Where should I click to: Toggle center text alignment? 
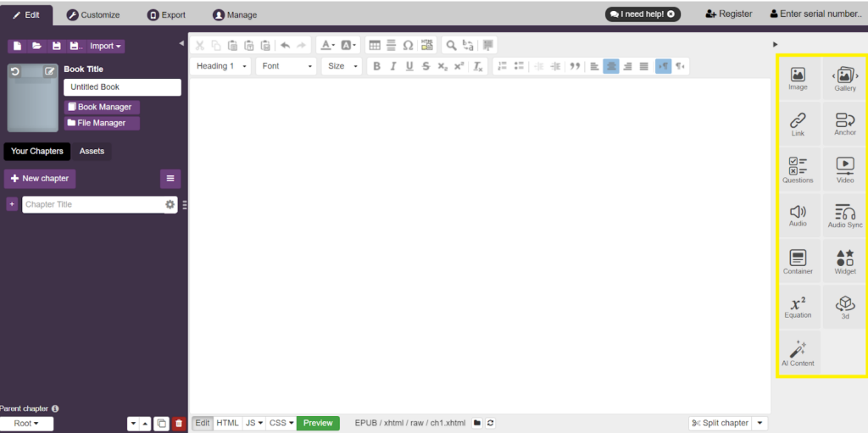(x=611, y=66)
